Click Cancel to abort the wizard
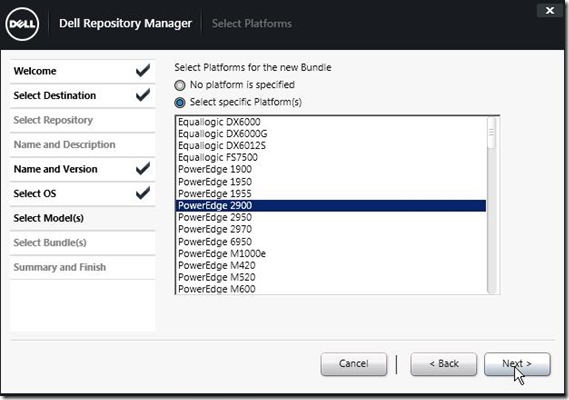Image resolution: width=569 pixels, height=400 pixels. click(354, 364)
